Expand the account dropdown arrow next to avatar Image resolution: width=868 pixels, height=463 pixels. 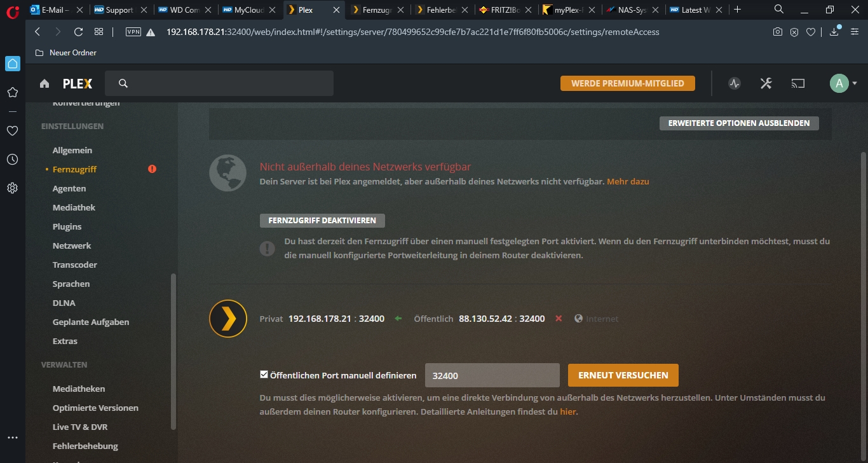click(855, 83)
